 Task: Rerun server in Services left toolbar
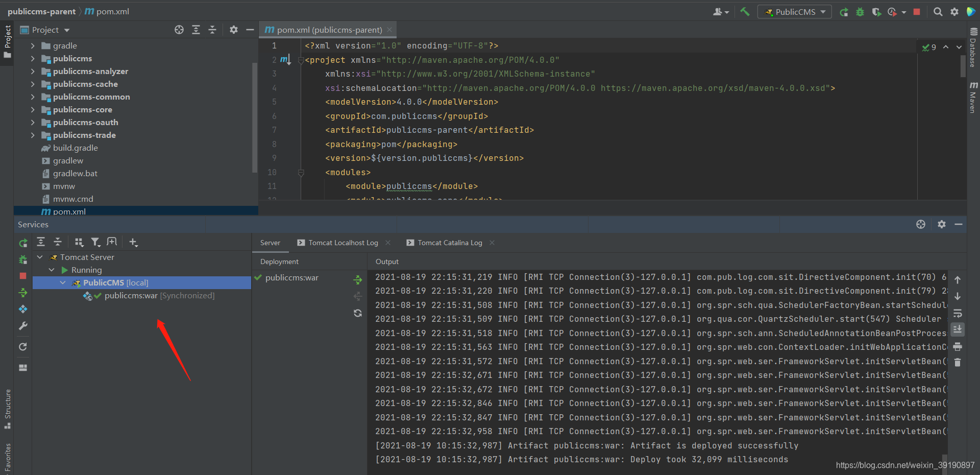click(23, 243)
